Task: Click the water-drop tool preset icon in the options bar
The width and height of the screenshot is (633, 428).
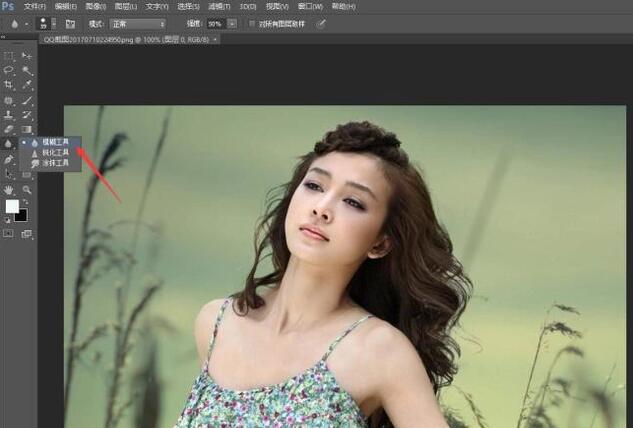Action: (15, 24)
